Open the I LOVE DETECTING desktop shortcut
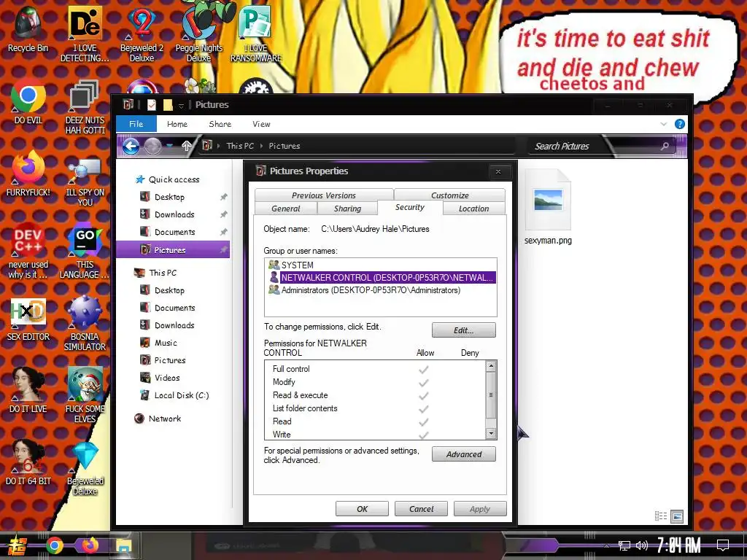747x560 pixels. 85,34
